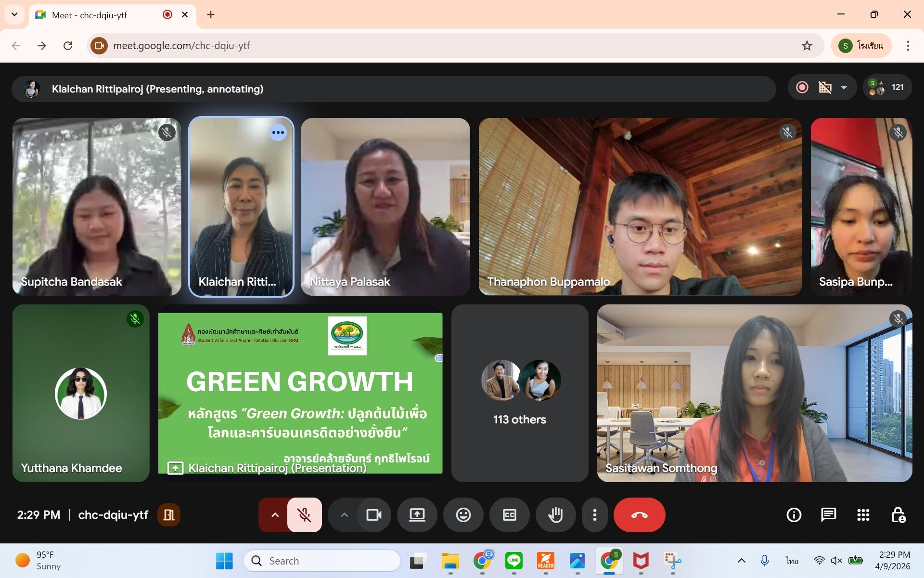The image size is (924, 578).
Task: Toggle closed captions
Action: click(509, 515)
